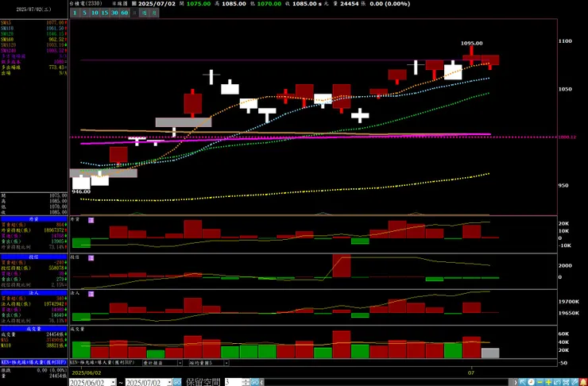
Task: Select KEN indicator highlighted label in sidebar
Action: [33, 362]
